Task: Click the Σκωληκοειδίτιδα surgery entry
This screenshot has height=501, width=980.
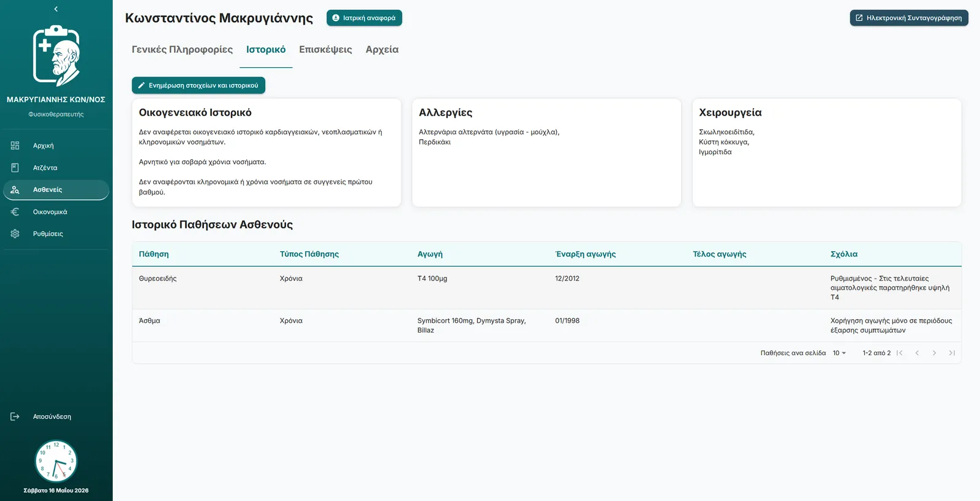Action: [x=726, y=132]
